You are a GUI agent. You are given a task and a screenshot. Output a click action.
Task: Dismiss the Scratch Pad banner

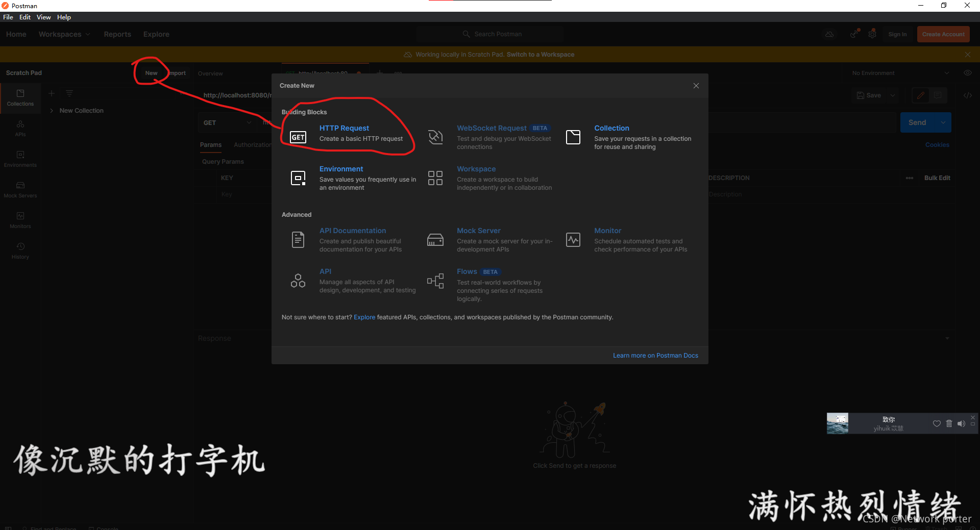pyautogui.click(x=968, y=55)
